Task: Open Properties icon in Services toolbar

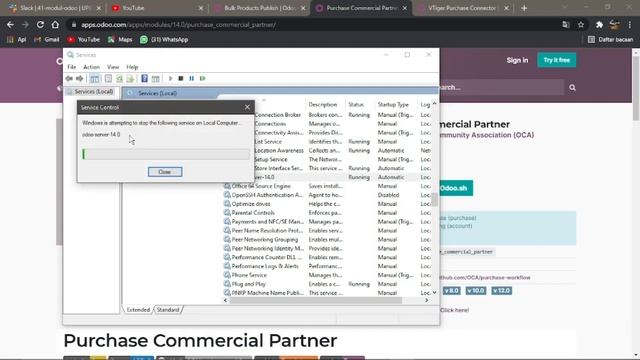Action: click(108, 78)
